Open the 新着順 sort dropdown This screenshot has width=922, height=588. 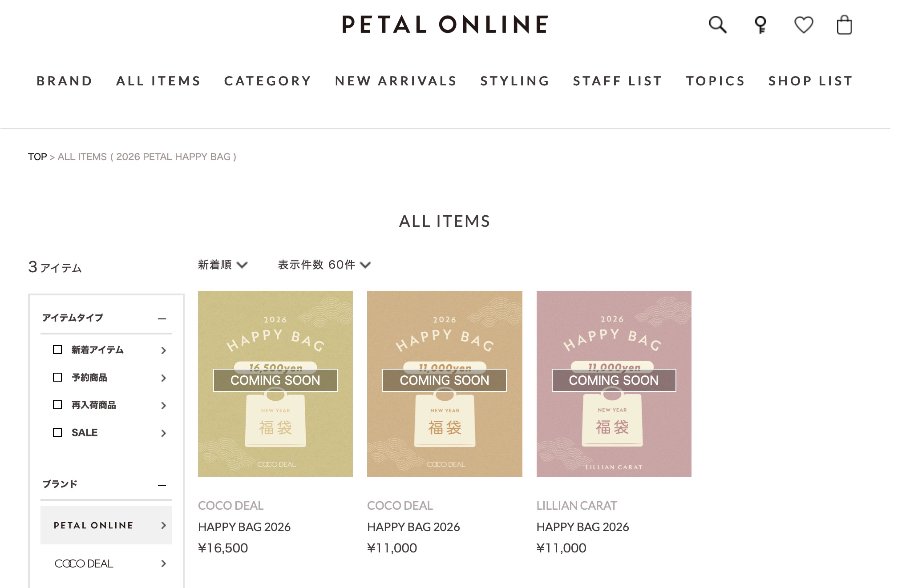[x=222, y=265]
